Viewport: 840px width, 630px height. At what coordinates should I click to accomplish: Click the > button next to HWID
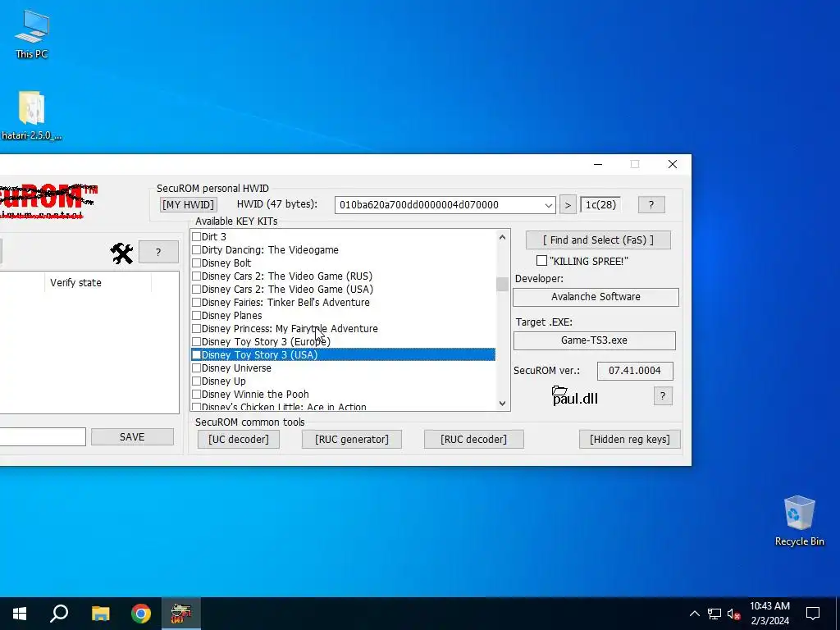(568, 204)
